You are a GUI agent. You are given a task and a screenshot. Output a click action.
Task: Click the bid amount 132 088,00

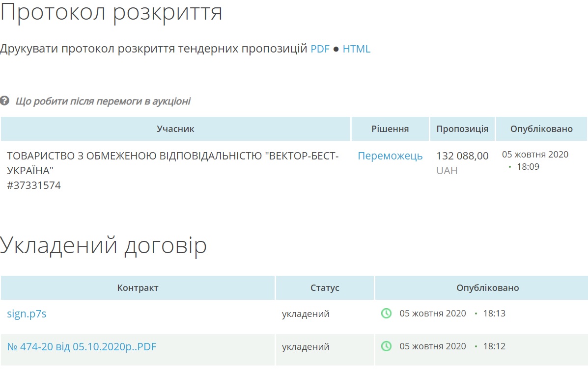point(462,156)
